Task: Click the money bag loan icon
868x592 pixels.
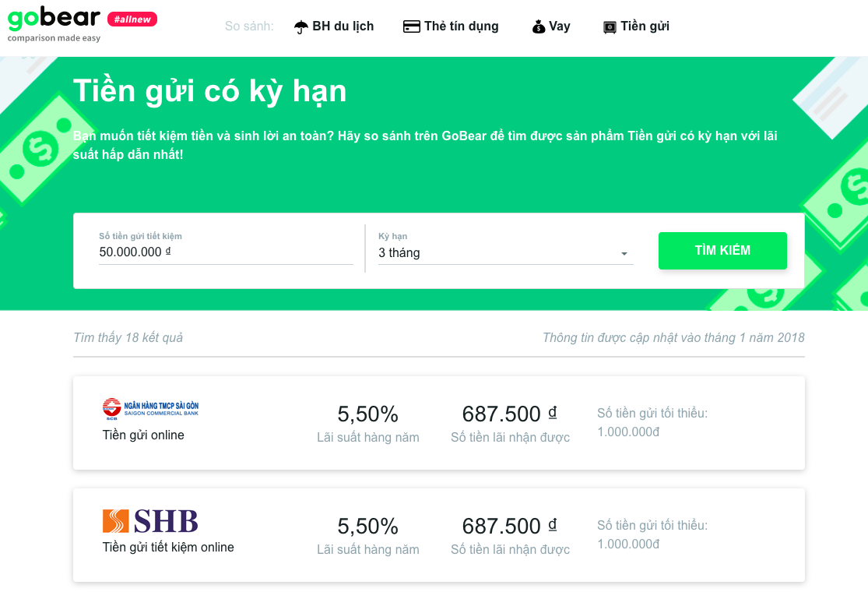Action: click(x=539, y=26)
